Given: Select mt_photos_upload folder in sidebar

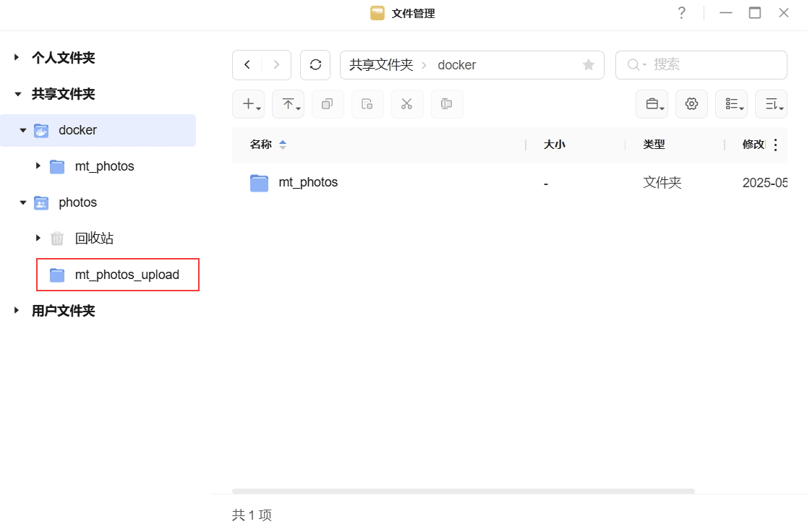Looking at the screenshot, I should point(127,275).
